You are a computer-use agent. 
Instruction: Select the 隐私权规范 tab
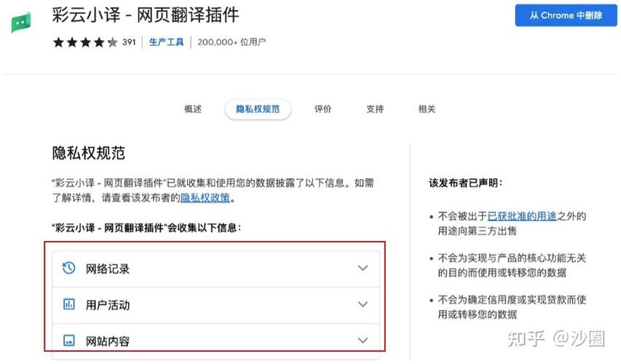point(258,109)
